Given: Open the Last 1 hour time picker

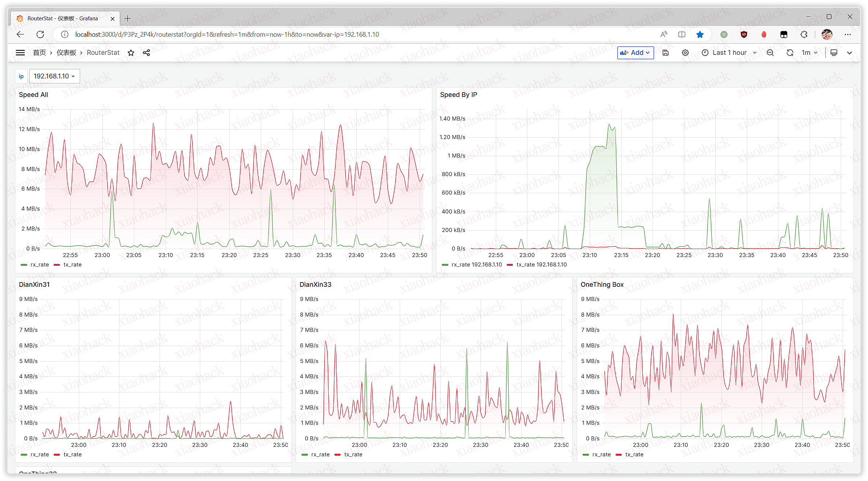Looking at the screenshot, I should coord(729,53).
